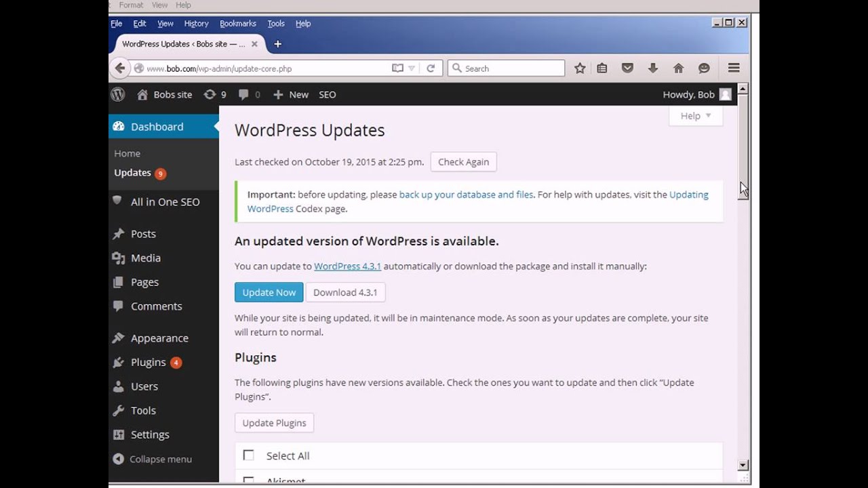Open the browser Help menu
868x488 pixels.
coord(303,23)
